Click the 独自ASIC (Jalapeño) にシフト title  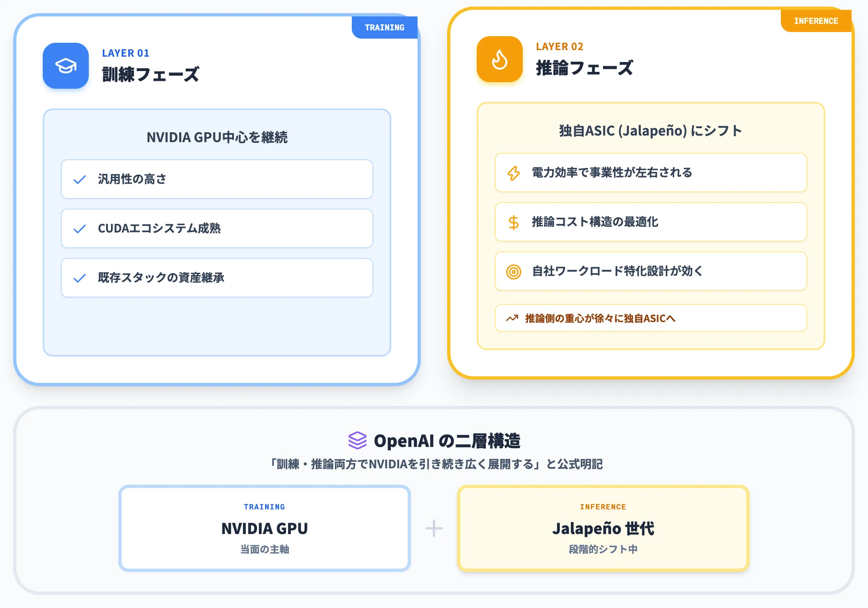coord(651,131)
